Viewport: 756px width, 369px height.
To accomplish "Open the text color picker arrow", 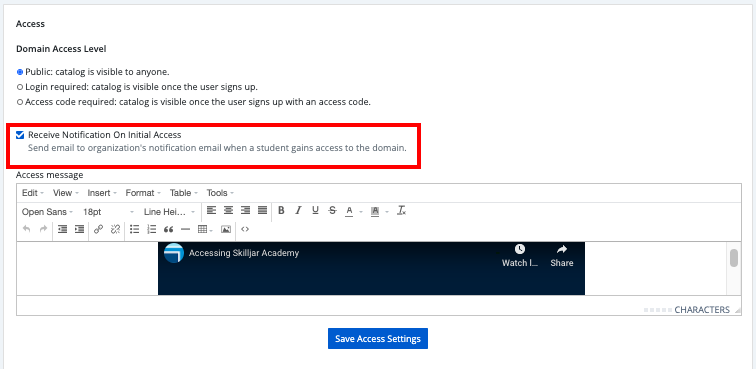I will [361, 211].
